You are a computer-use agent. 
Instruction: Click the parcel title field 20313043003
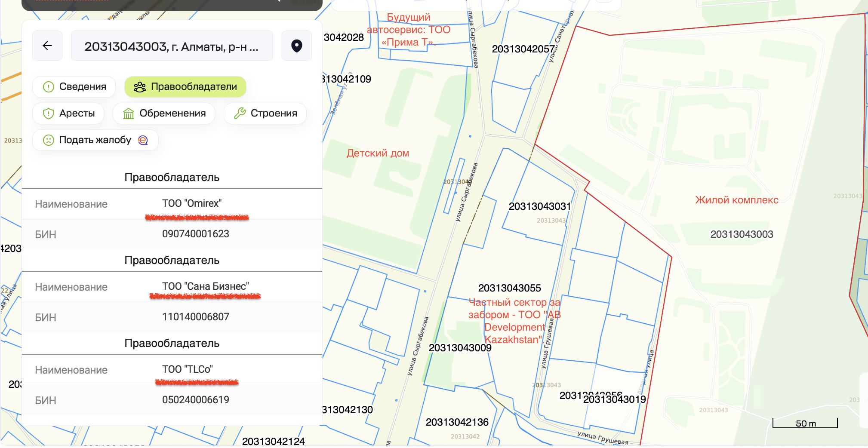click(x=172, y=46)
